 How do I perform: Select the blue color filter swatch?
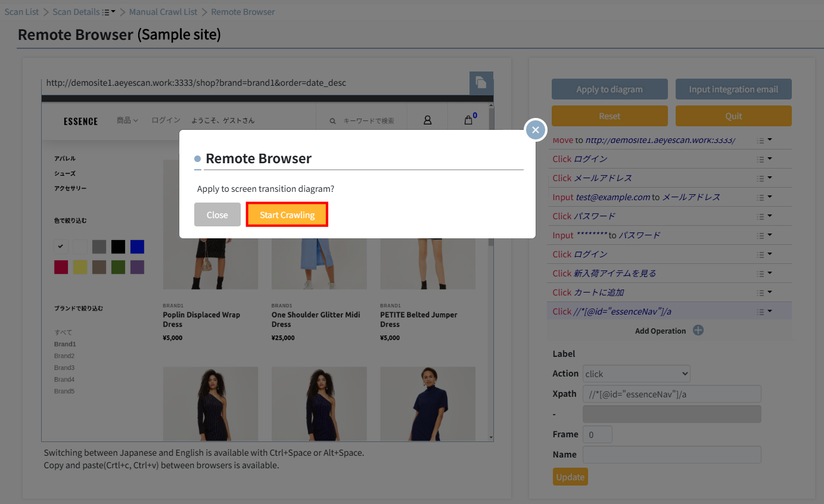pos(137,246)
